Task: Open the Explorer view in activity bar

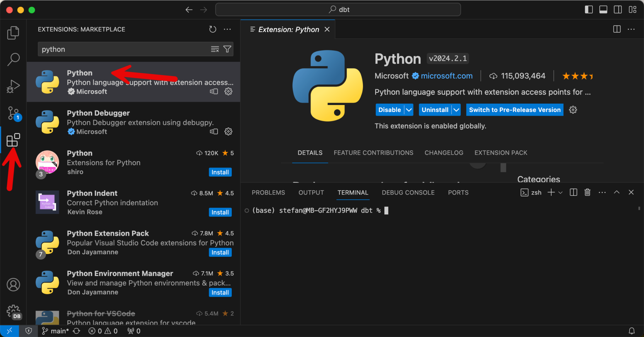Action: (13, 33)
